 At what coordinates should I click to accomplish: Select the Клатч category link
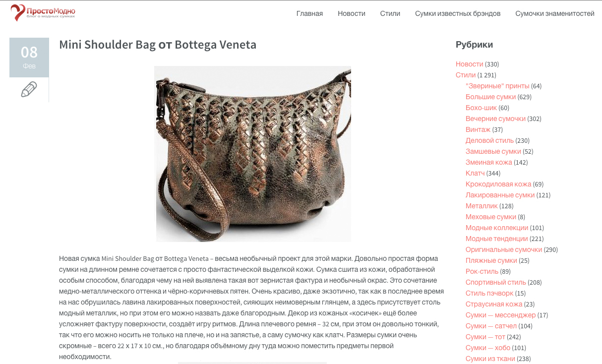point(475,173)
